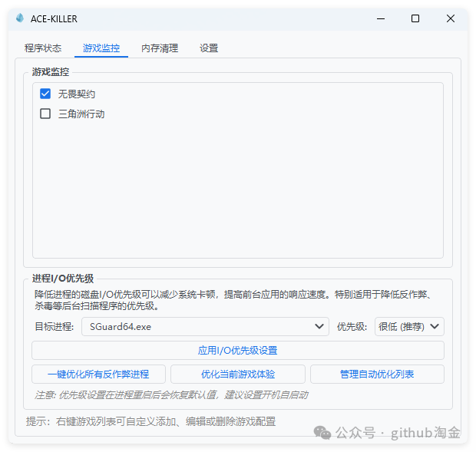Viewport: 476px width, 452px height.
Task: Click the ACE-KILLER title text
Action: [x=54, y=19]
